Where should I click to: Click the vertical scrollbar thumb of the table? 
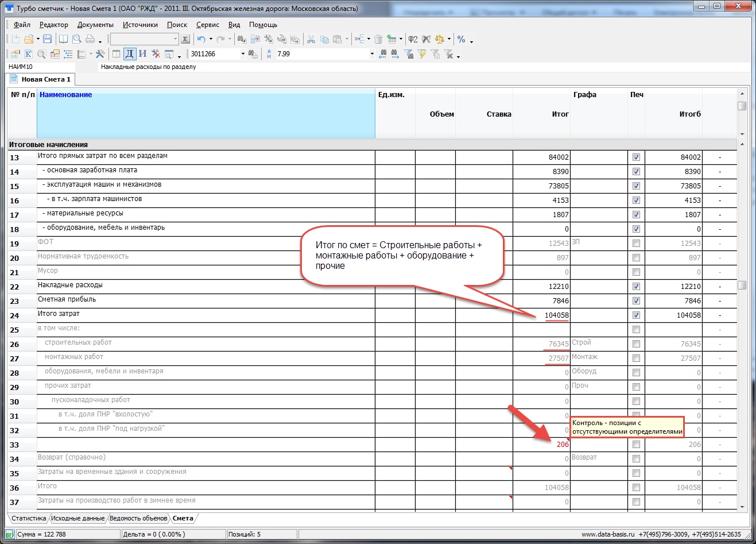[x=742, y=285]
